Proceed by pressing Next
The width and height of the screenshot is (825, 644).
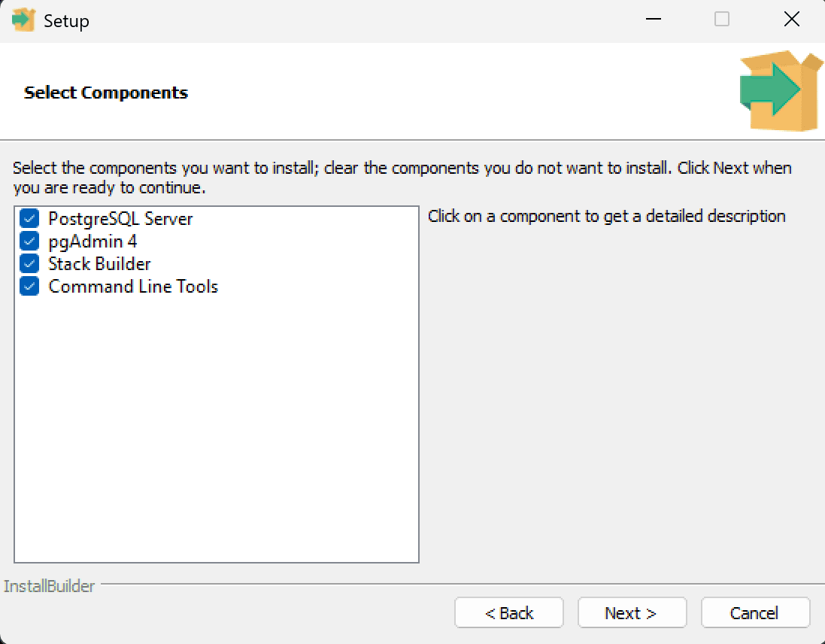(x=632, y=613)
